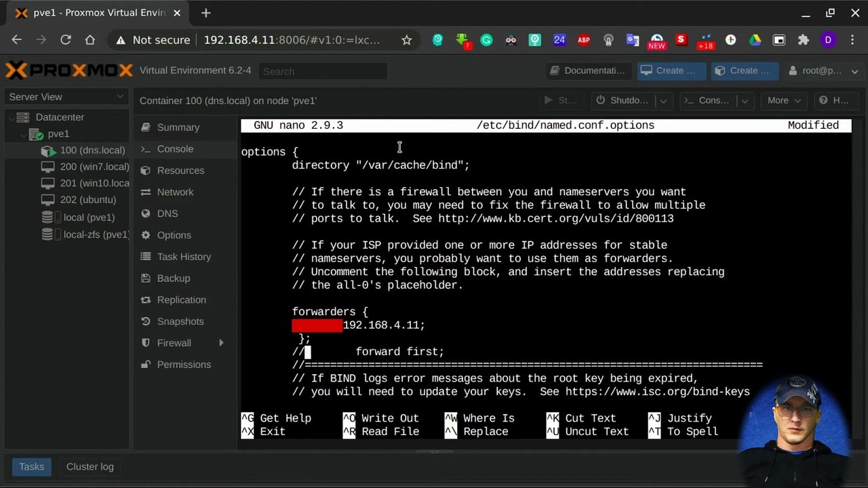Open the Backup section
The width and height of the screenshot is (868, 488).
tap(173, 279)
